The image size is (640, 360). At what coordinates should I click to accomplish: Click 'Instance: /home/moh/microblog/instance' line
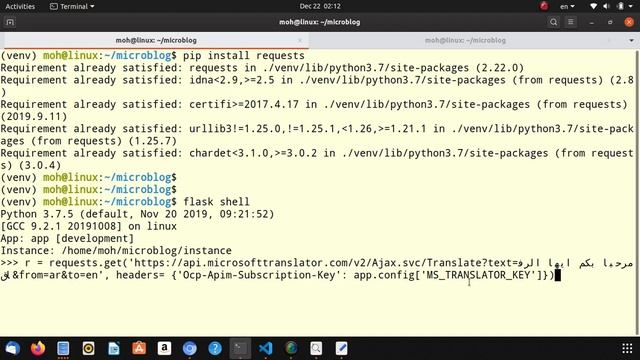pyautogui.click(x=116, y=251)
